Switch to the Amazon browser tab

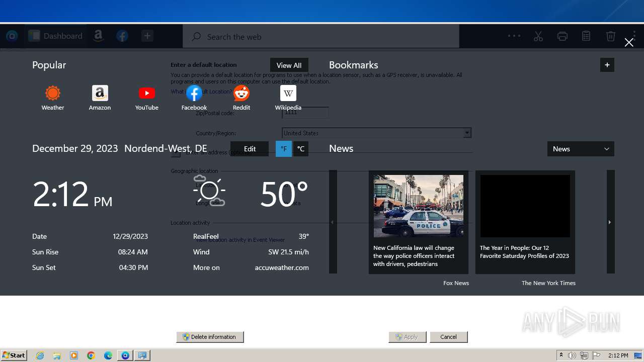pos(99,36)
